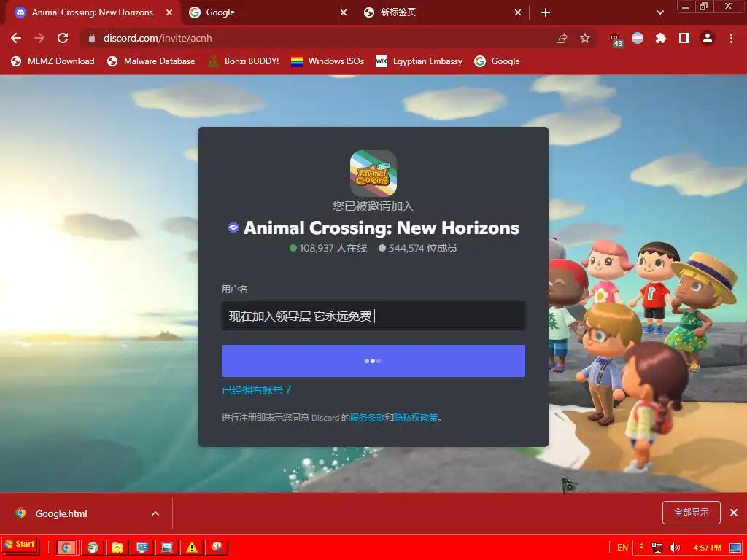Open the 隐私权政策 privacy policy link

point(415,418)
